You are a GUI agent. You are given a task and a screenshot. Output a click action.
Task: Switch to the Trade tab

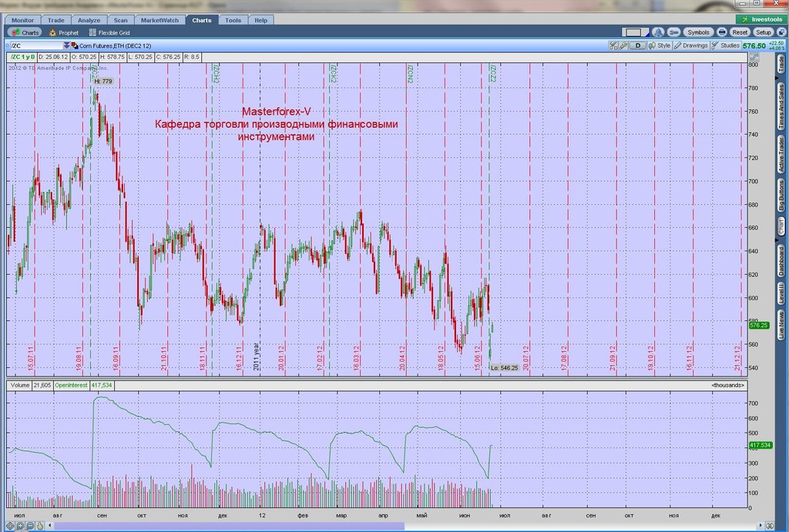(x=55, y=20)
